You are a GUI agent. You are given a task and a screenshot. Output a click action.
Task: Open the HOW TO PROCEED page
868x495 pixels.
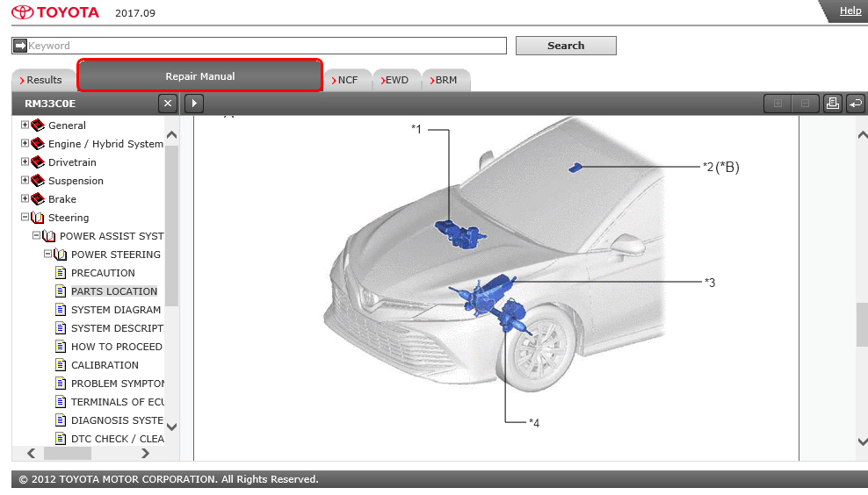point(116,347)
